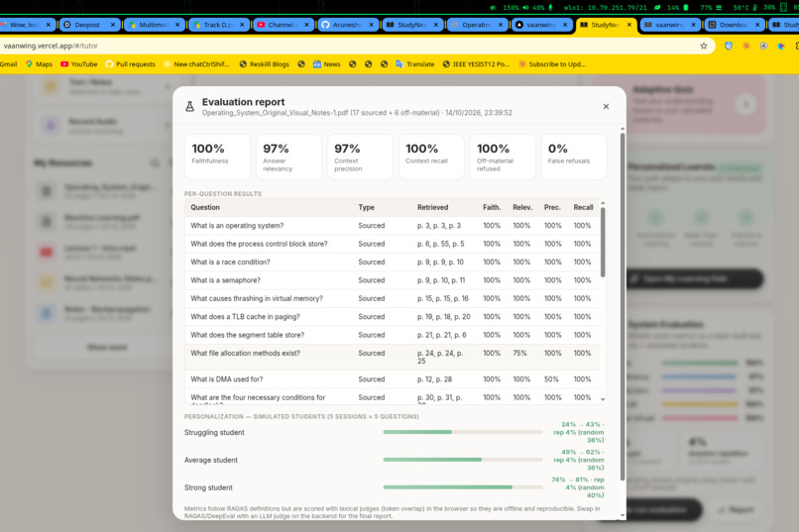Screen dimensions: 799x532
Task: Click the Average student progress bar
Action: [x=463, y=460]
